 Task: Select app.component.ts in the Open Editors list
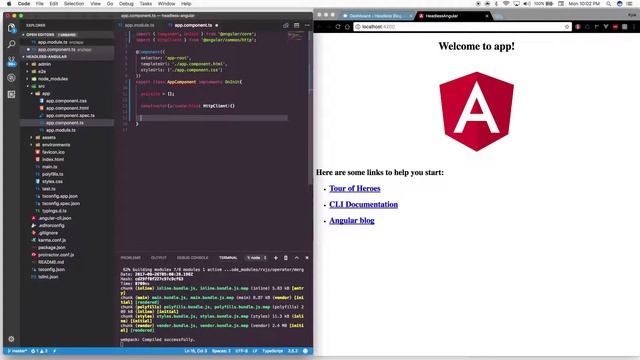tap(57, 49)
